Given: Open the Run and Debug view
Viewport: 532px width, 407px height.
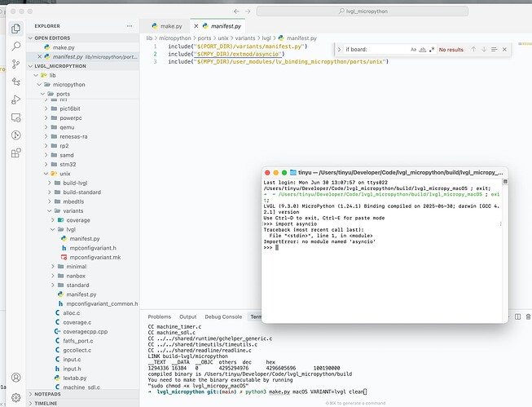Looking at the screenshot, I should pos(16,100).
